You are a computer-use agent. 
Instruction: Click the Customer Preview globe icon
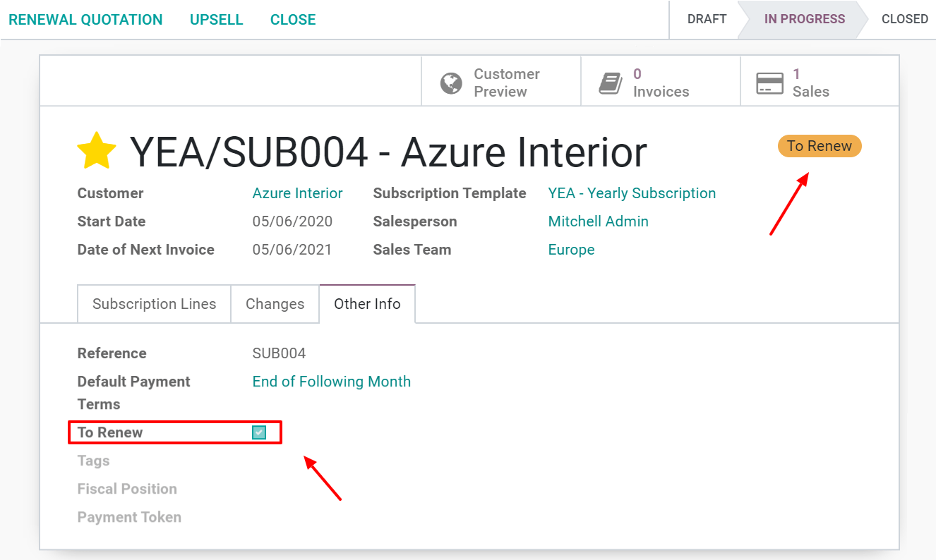coord(451,83)
